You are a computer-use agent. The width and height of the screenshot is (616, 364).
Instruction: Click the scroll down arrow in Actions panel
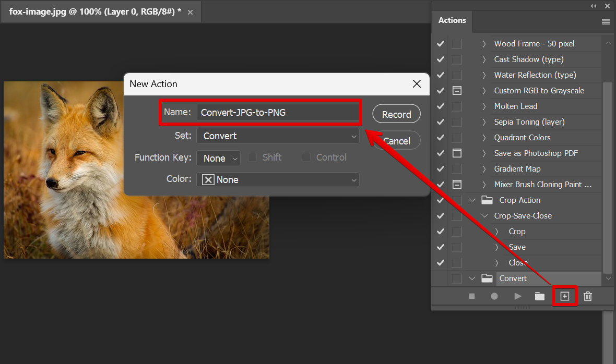tap(608, 278)
